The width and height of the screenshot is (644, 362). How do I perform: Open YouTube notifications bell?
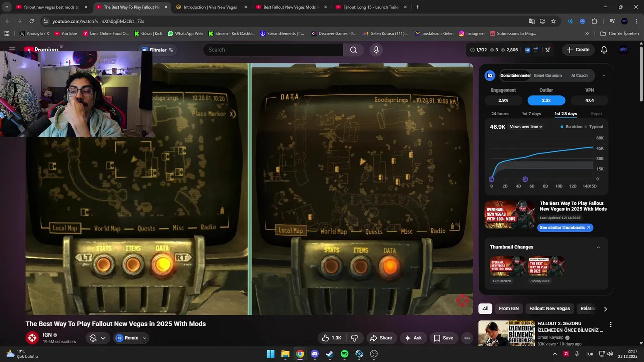tap(604, 50)
